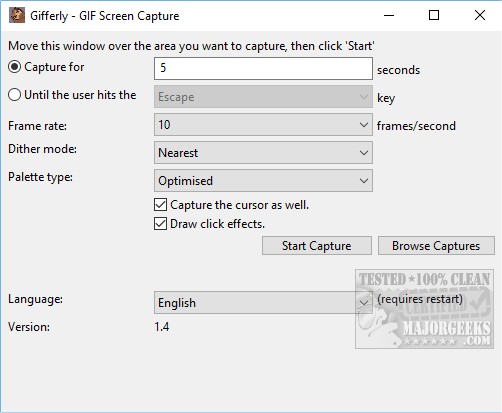Toggle 'Capture the cursor as well' checkbox
The image size is (502, 413).
pos(160,205)
